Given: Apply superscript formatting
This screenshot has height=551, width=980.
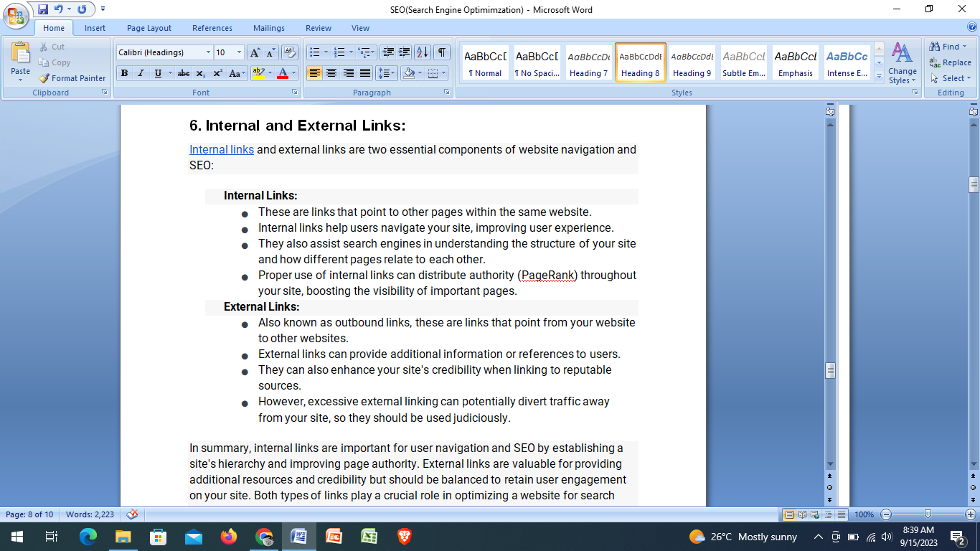Looking at the screenshot, I should (217, 73).
